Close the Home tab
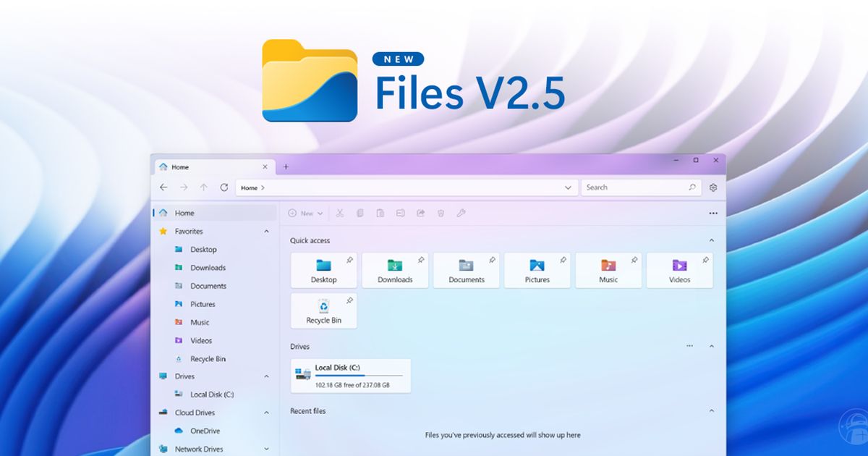 pyautogui.click(x=265, y=167)
